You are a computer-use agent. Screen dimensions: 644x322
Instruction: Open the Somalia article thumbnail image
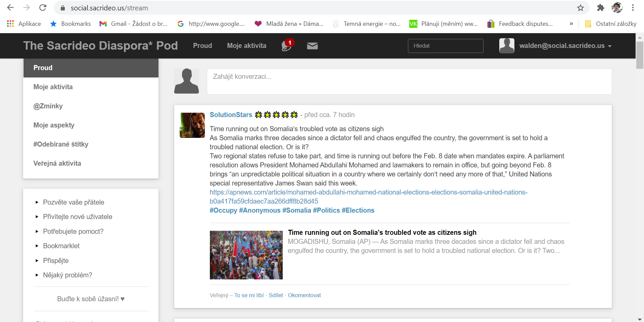[246, 255]
